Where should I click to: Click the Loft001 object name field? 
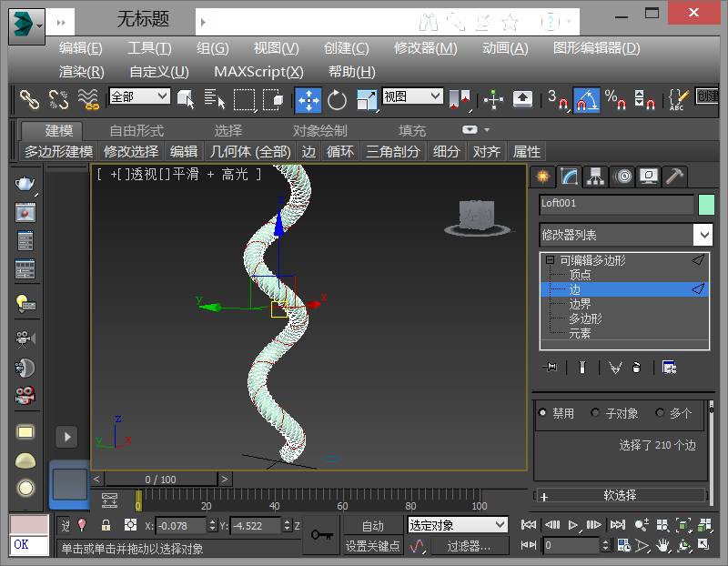click(x=617, y=204)
